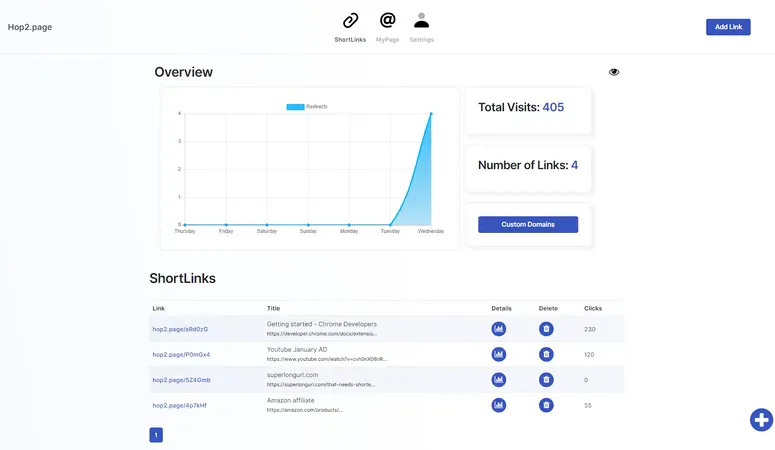Click the 55 clicks value
The image size is (775, 450).
[588, 405]
